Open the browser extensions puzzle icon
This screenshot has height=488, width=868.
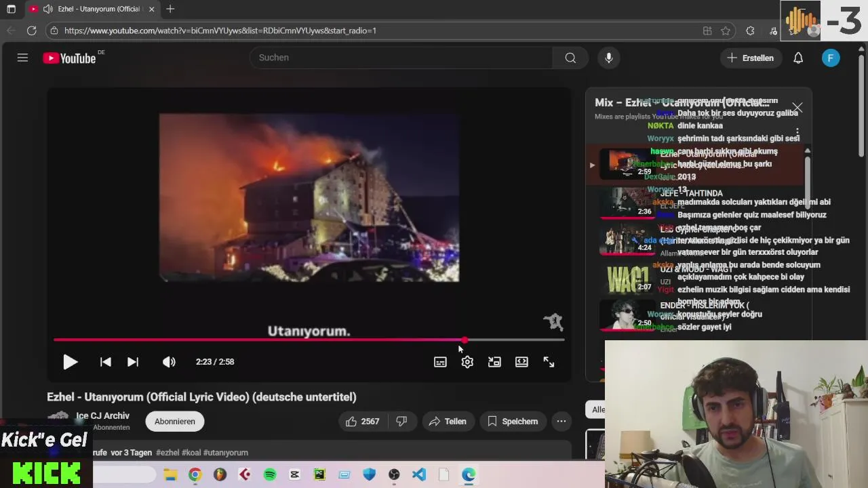[x=750, y=30]
